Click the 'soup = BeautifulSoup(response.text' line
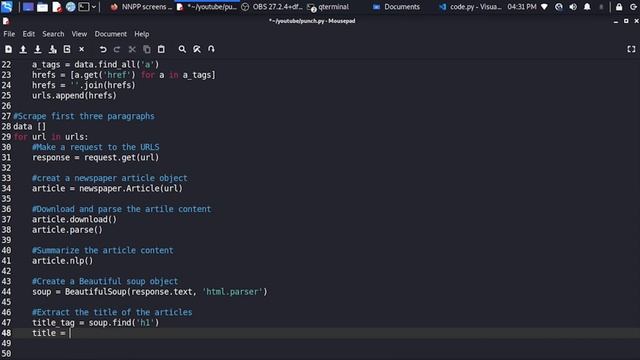 coord(150,292)
